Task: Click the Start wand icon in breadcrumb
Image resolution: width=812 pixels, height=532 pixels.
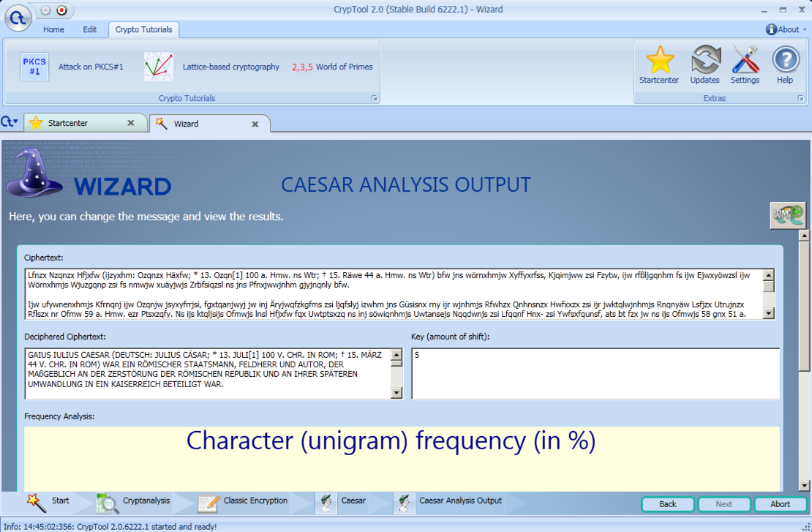Action: (36, 503)
